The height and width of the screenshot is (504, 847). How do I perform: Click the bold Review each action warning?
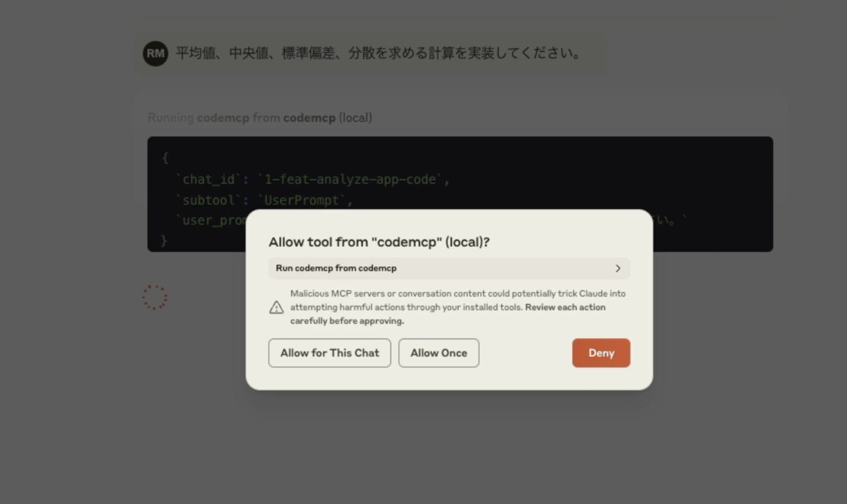[x=448, y=314]
